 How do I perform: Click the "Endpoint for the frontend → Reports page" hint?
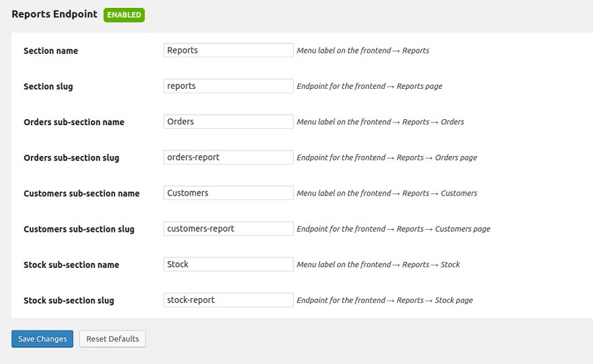click(x=369, y=86)
